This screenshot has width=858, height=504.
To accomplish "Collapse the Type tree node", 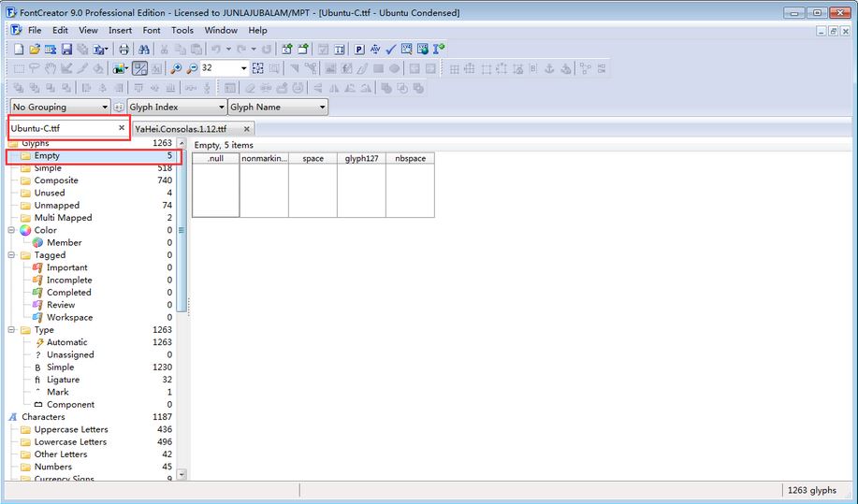I will pos(12,330).
